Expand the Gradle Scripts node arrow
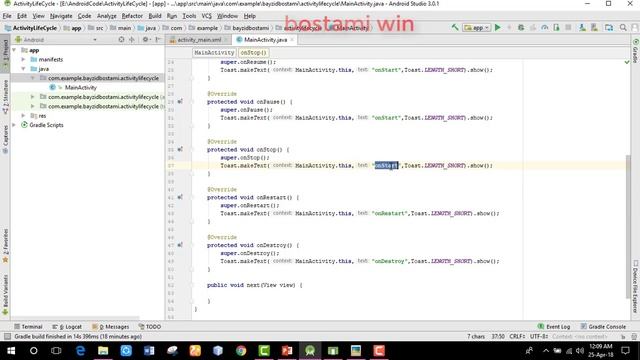 click(x=14, y=125)
